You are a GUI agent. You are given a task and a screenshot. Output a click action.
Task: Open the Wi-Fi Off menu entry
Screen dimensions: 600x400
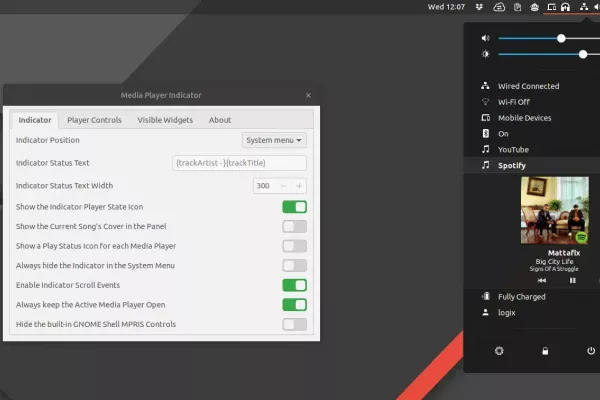pos(532,102)
